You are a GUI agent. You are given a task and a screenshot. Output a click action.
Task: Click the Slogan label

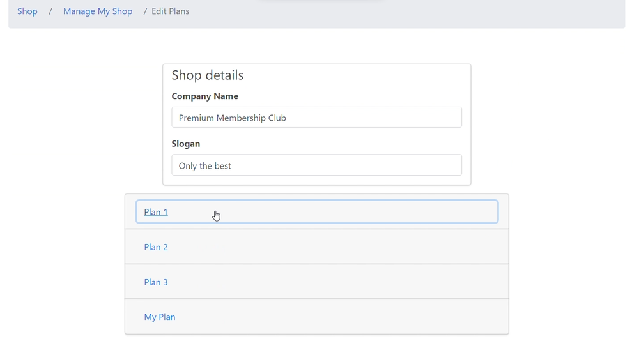pyautogui.click(x=186, y=144)
